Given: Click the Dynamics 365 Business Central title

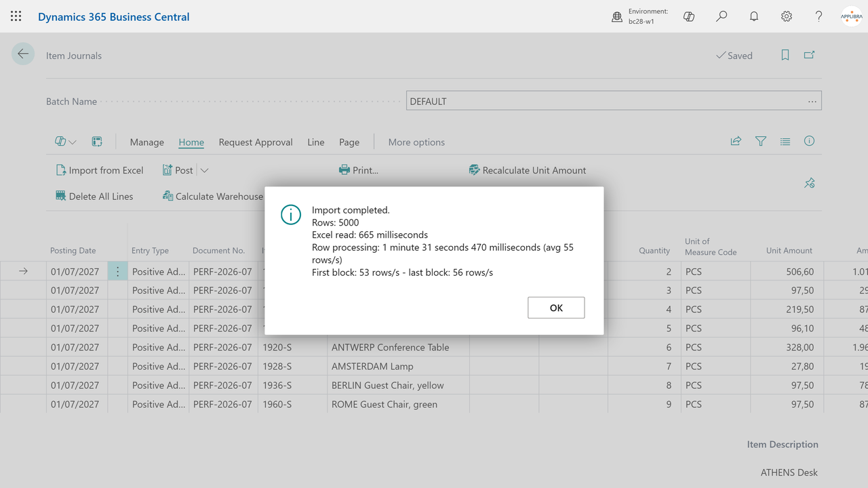Looking at the screenshot, I should tap(114, 16).
